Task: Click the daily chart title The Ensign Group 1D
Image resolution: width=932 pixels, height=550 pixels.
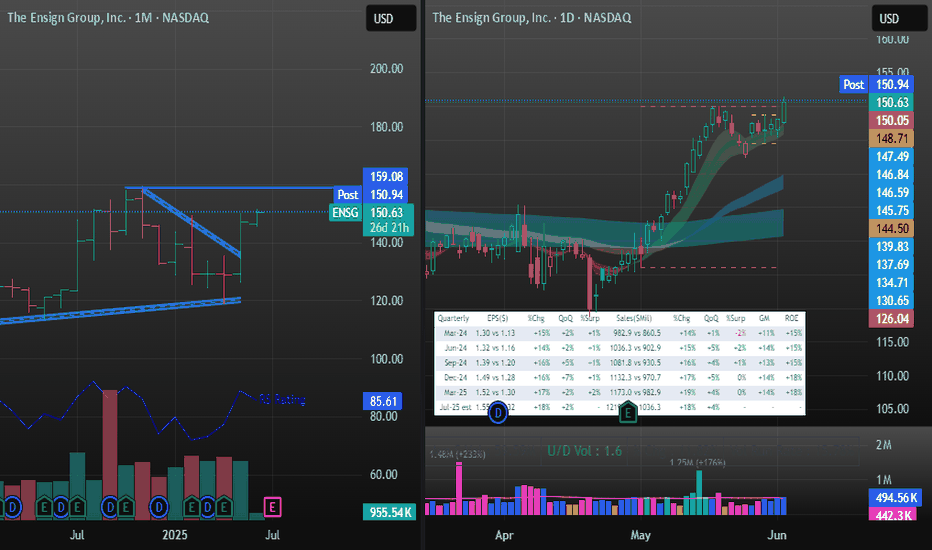Action: coord(531,18)
